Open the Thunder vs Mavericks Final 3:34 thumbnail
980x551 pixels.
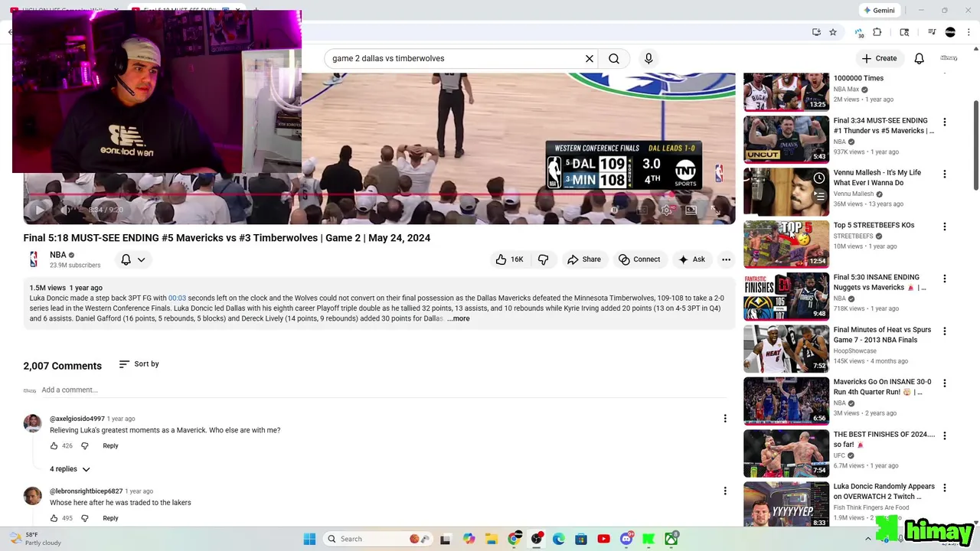[x=786, y=140]
